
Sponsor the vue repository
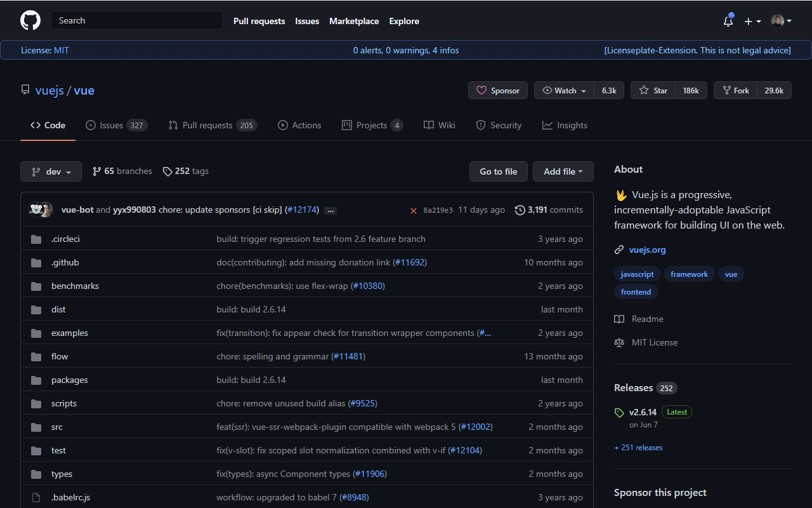[498, 90]
